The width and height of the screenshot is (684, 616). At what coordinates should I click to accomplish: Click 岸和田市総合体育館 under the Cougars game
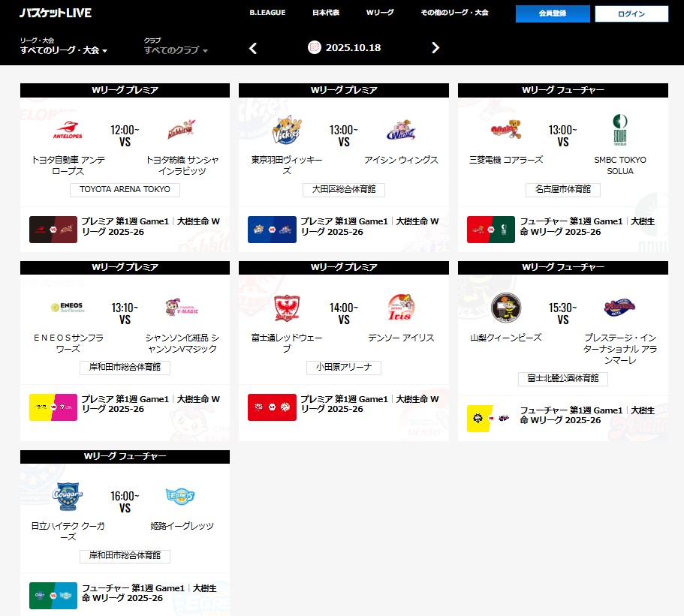tap(125, 556)
